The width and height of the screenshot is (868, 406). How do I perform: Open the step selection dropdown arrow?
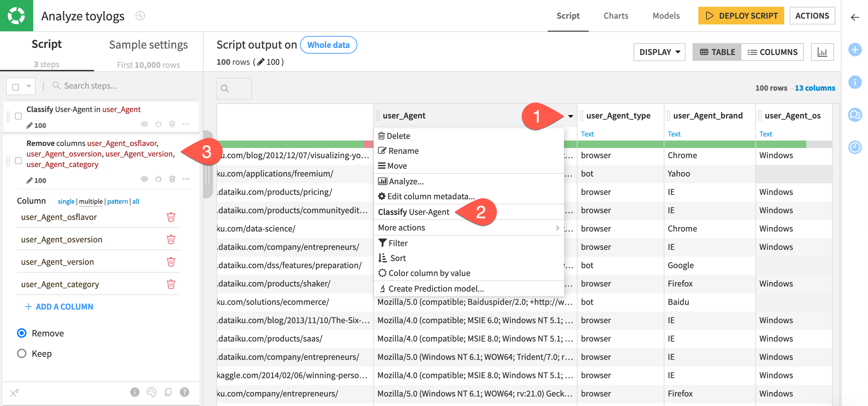(29, 86)
